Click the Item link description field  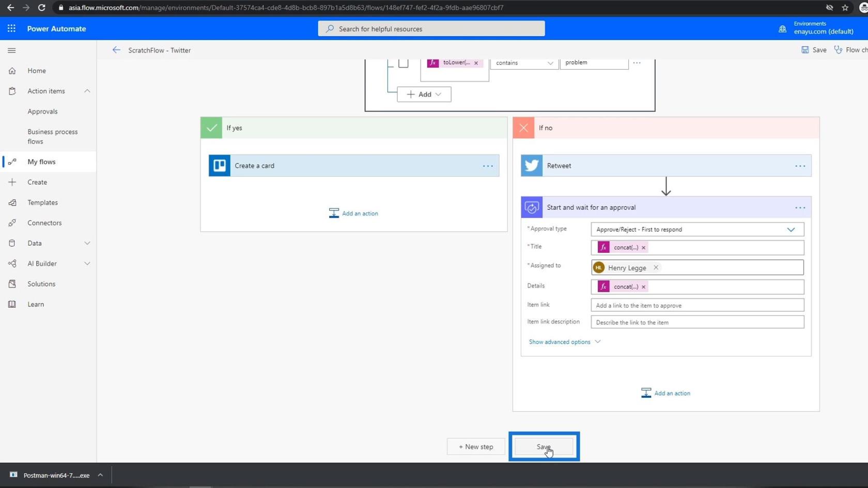(697, 322)
